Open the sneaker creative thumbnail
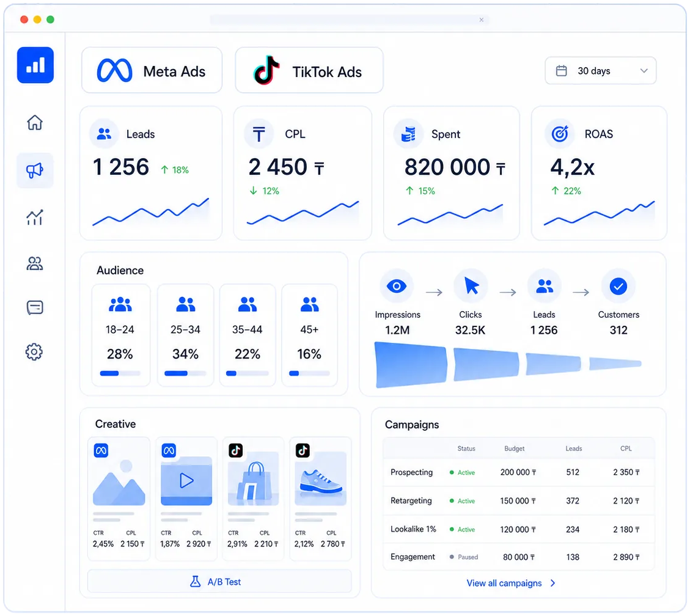The height and width of the screenshot is (616, 690). 321,479
